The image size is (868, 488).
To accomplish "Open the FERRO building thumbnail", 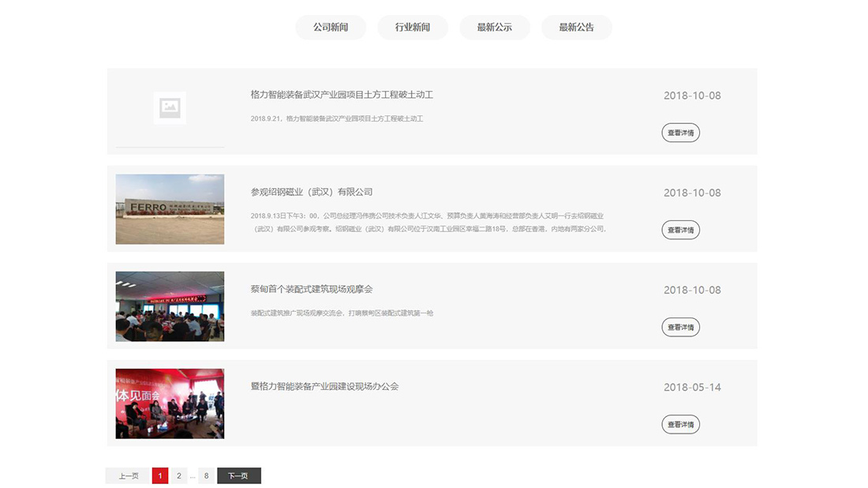I will 170,209.
